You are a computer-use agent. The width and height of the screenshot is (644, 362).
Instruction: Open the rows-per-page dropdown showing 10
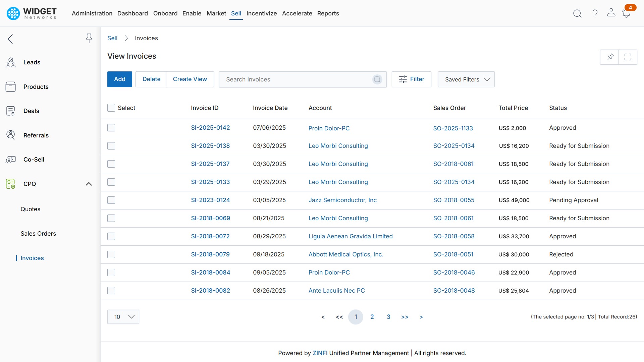[x=123, y=316]
